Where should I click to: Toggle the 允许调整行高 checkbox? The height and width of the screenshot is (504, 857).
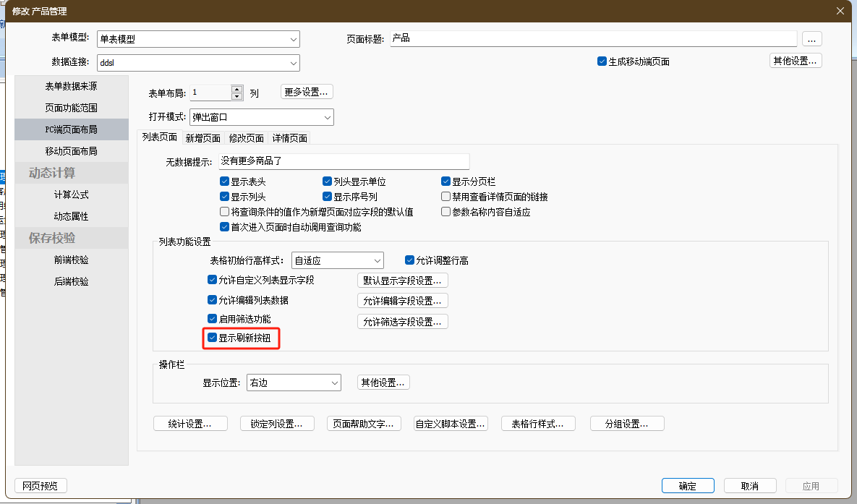coord(410,260)
